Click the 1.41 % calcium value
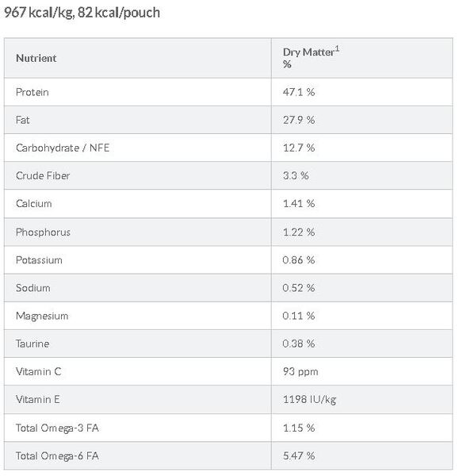Viewport: 459px width, 476px height. (299, 203)
